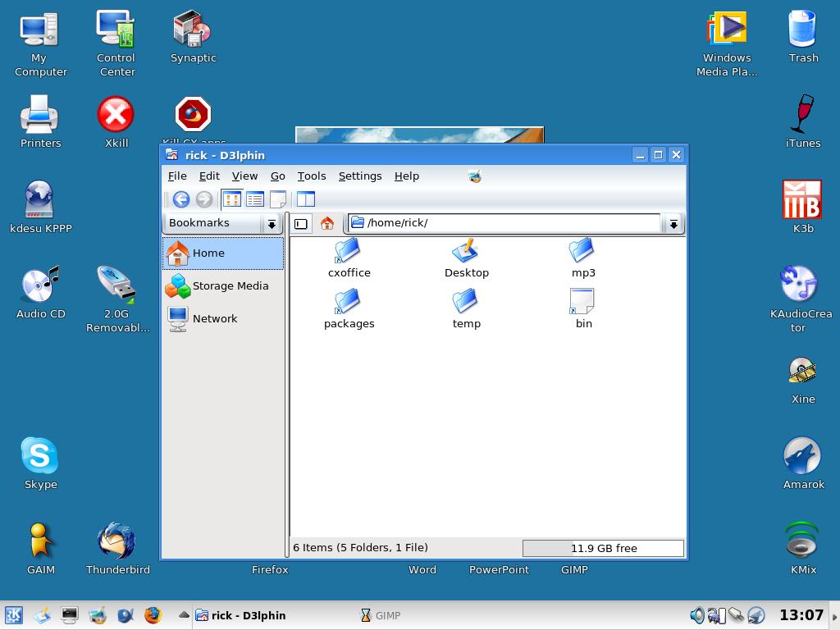
Task: Open the Tools menu
Action: [311, 176]
